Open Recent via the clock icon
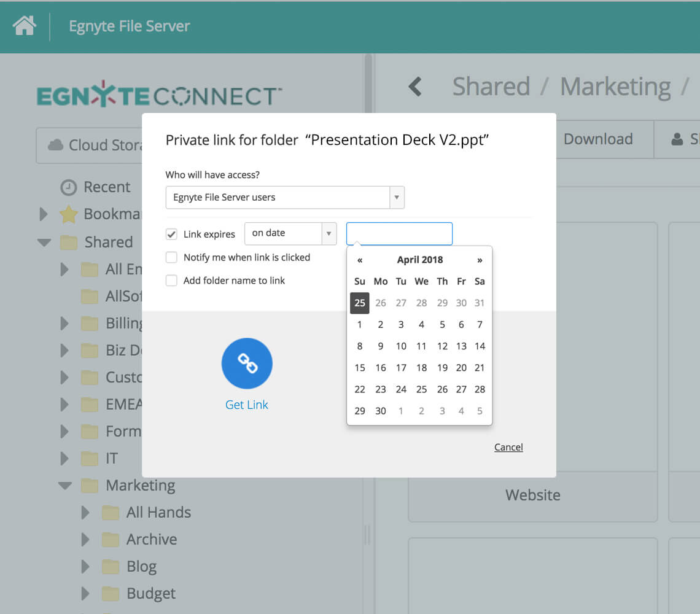Viewport: 700px width, 614px height. 68,187
